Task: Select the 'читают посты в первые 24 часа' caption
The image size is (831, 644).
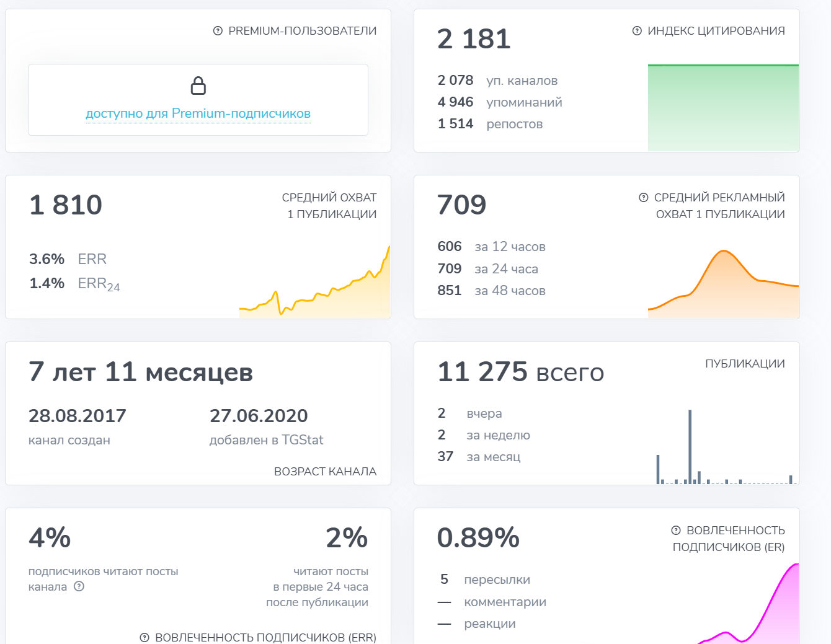Action: 318,587
